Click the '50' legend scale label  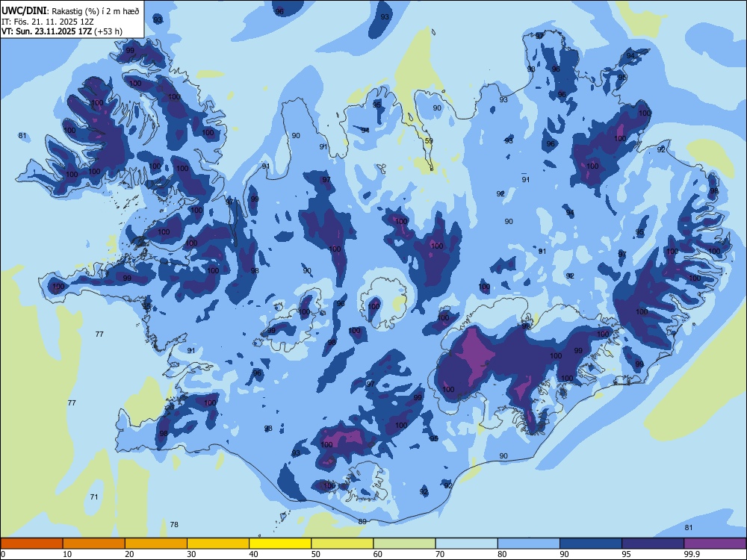316,554
